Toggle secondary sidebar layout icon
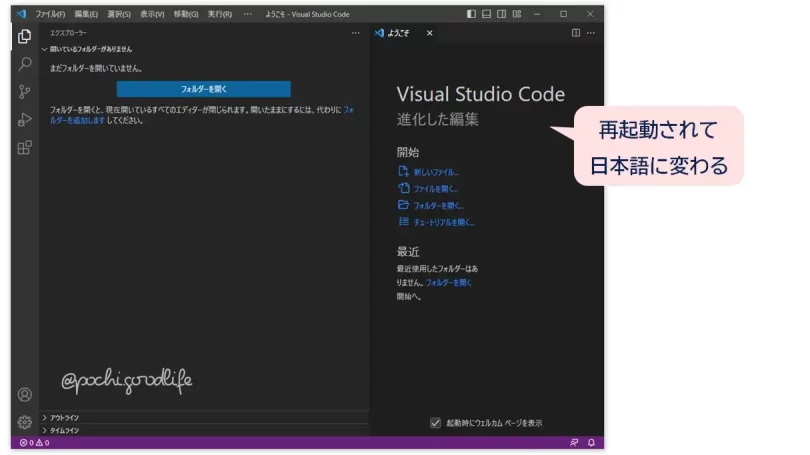This screenshot has width=810, height=455. [501, 14]
